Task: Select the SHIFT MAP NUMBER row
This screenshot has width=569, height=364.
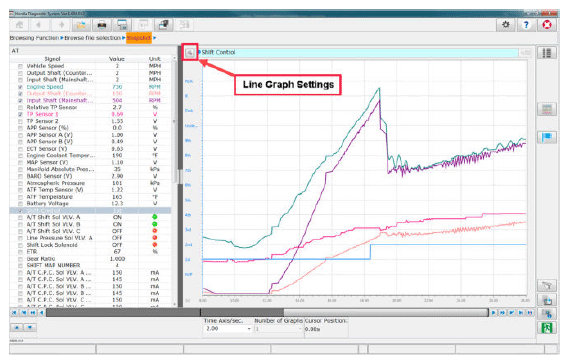Action: click(90, 266)
